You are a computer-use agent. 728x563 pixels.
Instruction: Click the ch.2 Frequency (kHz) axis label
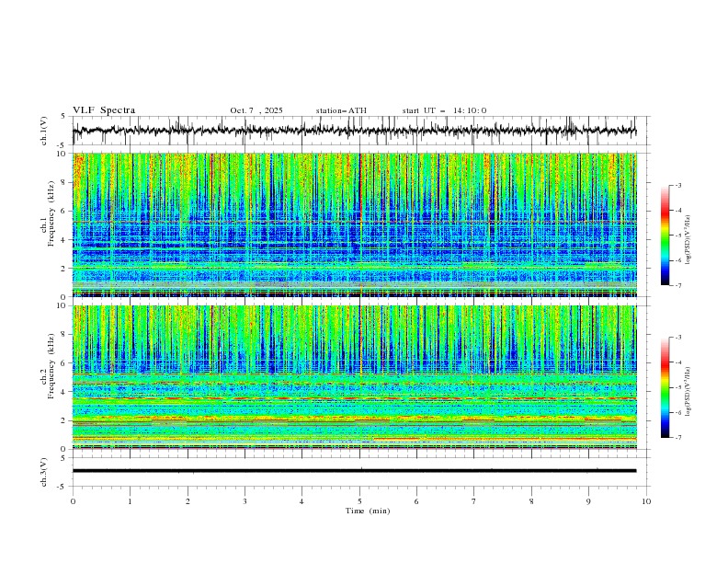point(48,364)
